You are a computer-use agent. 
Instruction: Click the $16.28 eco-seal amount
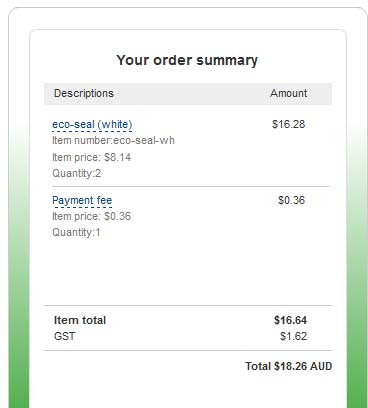(x=288, y=124)
